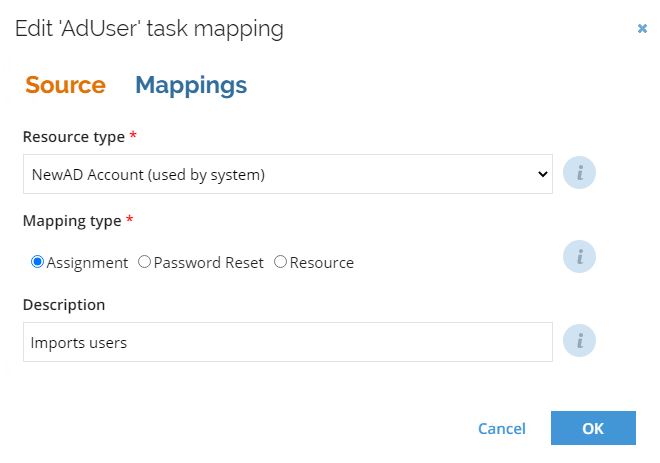Select the Assignment radio button
Viewport: 660px width, 463px height.
pyautogui.click(x=37, y=262)
